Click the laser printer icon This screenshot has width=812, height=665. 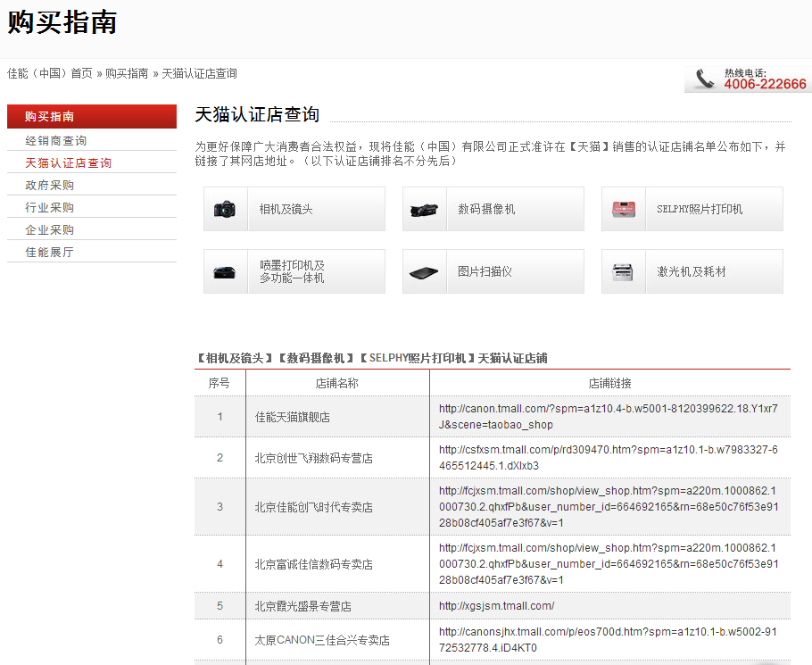(623, 271)
